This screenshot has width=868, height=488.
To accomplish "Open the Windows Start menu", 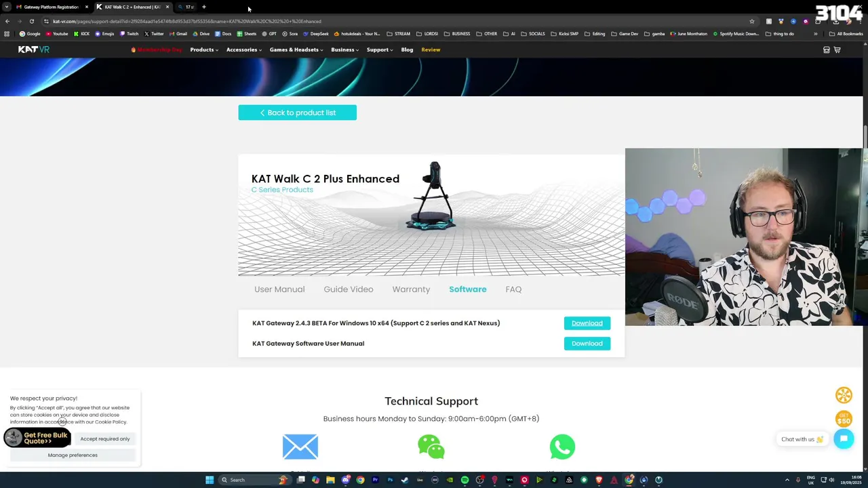I will point(210,480).
